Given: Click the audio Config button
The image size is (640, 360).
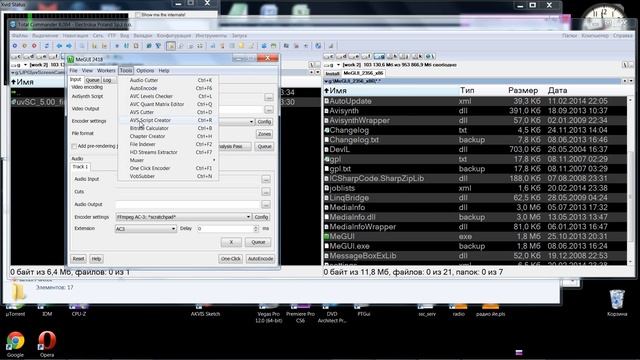Looking at the screenshot, I should pos(261,217).
